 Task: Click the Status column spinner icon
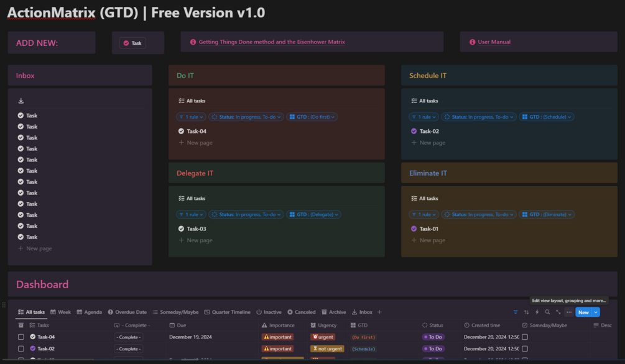(x=425, y=325)
